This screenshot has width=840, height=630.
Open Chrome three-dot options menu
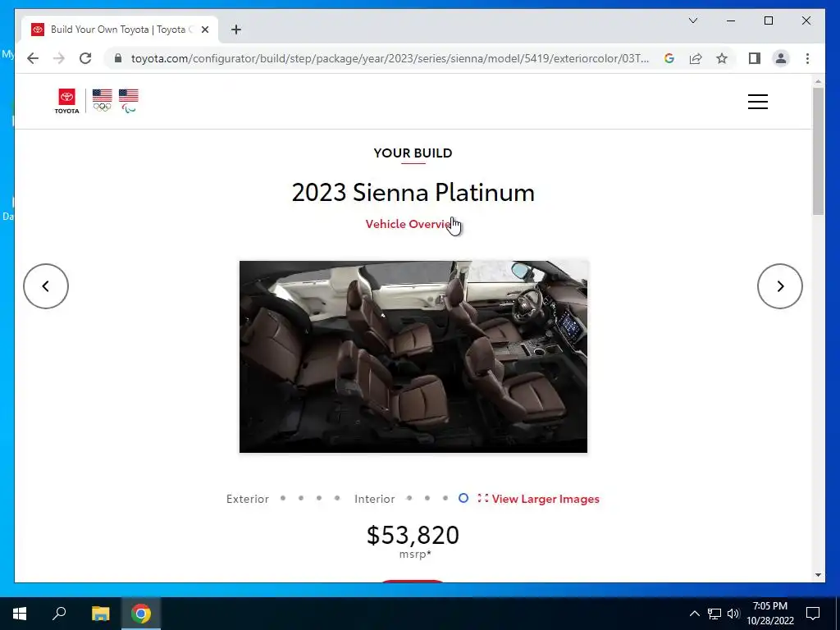pyautogui.click(x=807, y=58)
